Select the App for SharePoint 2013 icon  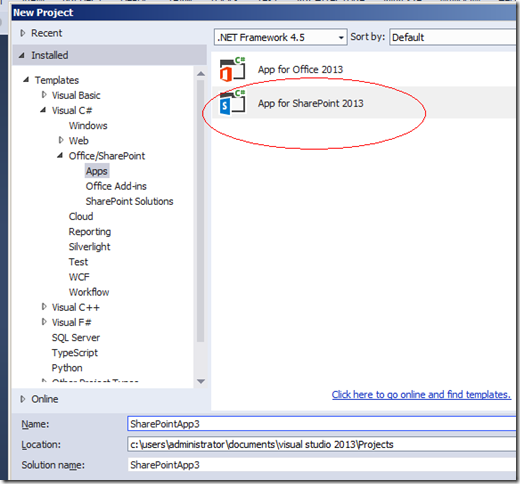[x=232, y=103]
